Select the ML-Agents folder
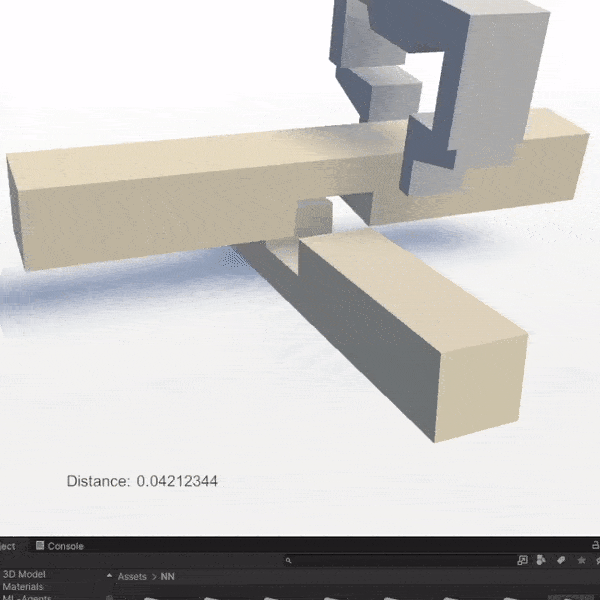The width and height of the screenshot is (600, 600). [26, 597]
